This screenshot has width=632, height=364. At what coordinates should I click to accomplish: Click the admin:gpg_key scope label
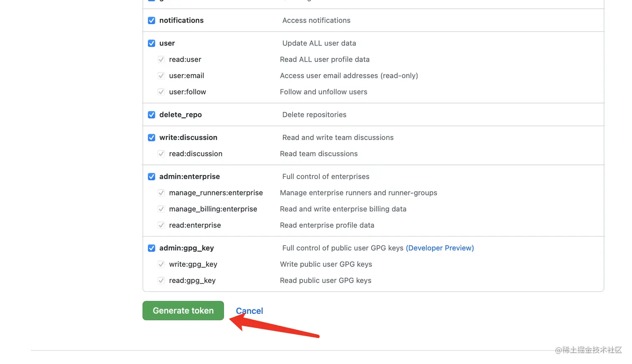(186, 248)
